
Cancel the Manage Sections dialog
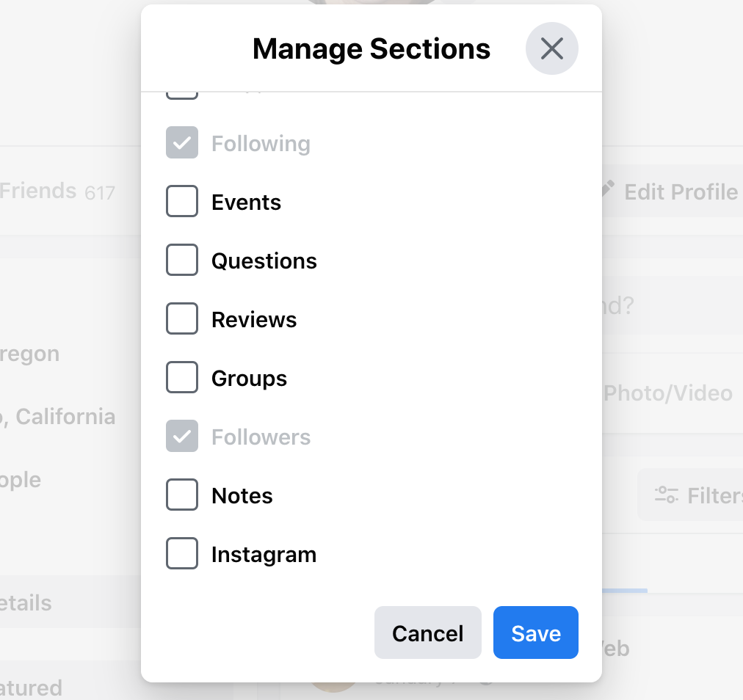coord(427,632)
